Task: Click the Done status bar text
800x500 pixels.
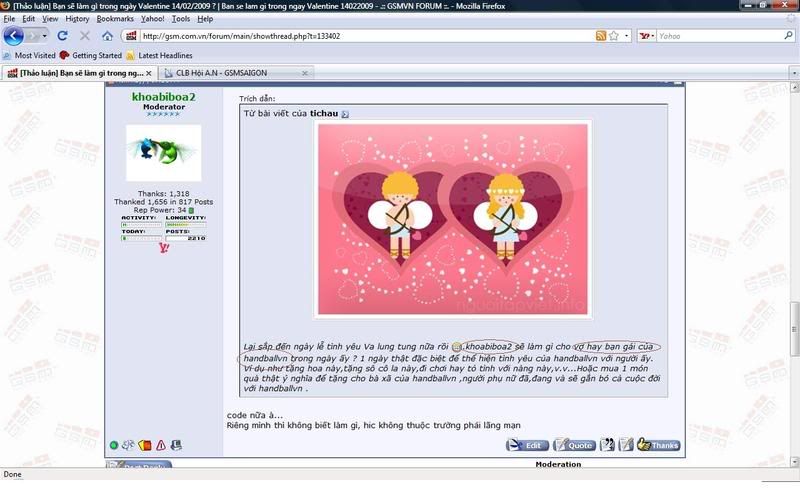Action: coord(12,474)
